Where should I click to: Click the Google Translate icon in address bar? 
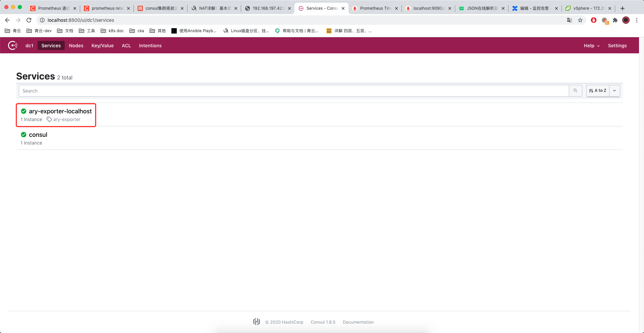click(569, 20)
